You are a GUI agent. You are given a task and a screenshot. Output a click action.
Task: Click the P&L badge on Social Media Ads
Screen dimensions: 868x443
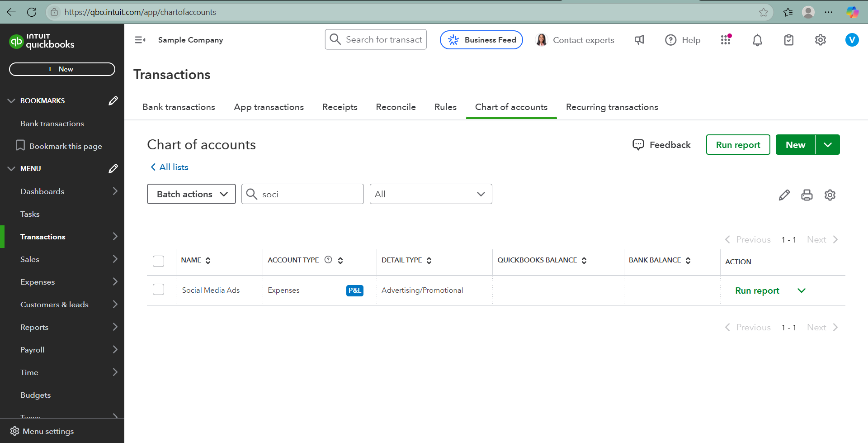[x=355, y=291]
